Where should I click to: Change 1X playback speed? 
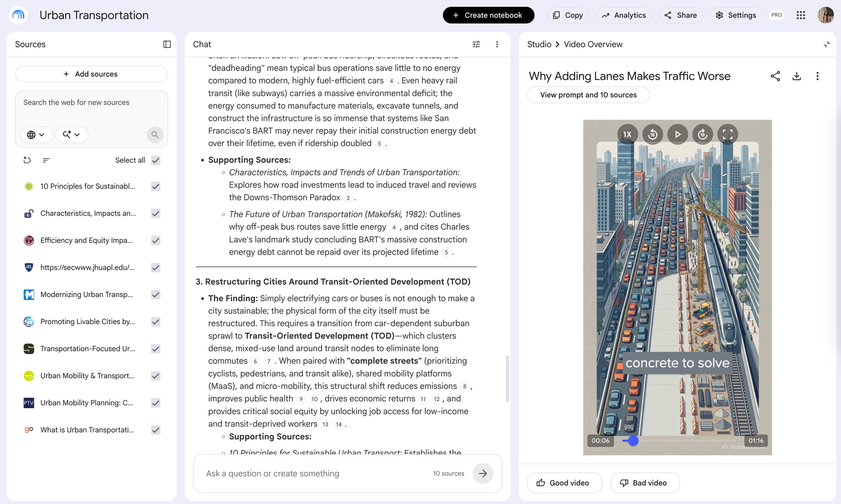pos(627,135)
